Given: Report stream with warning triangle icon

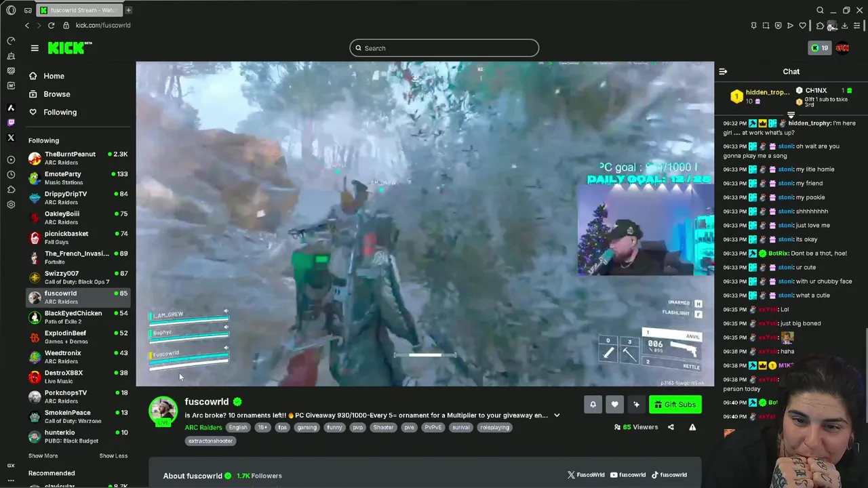Looking at the screenshot, I should point(692,427).
